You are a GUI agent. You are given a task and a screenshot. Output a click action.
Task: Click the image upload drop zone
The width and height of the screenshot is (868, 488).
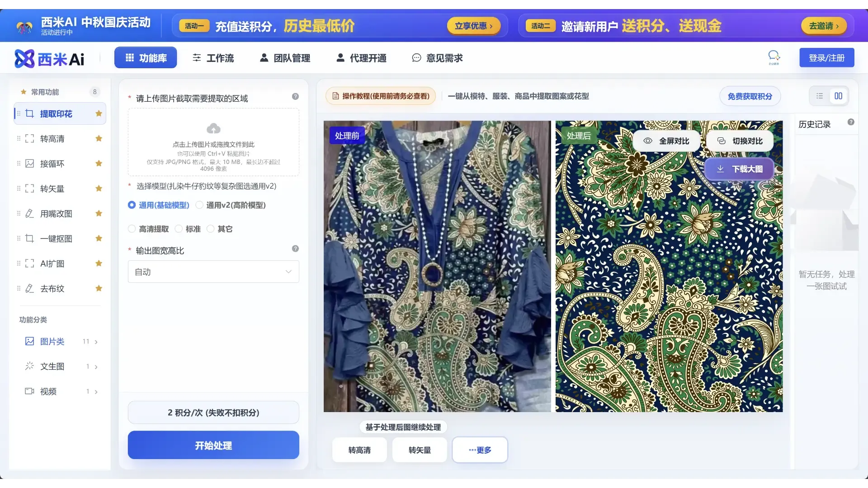pyautogui.click(x=213, y=142)
